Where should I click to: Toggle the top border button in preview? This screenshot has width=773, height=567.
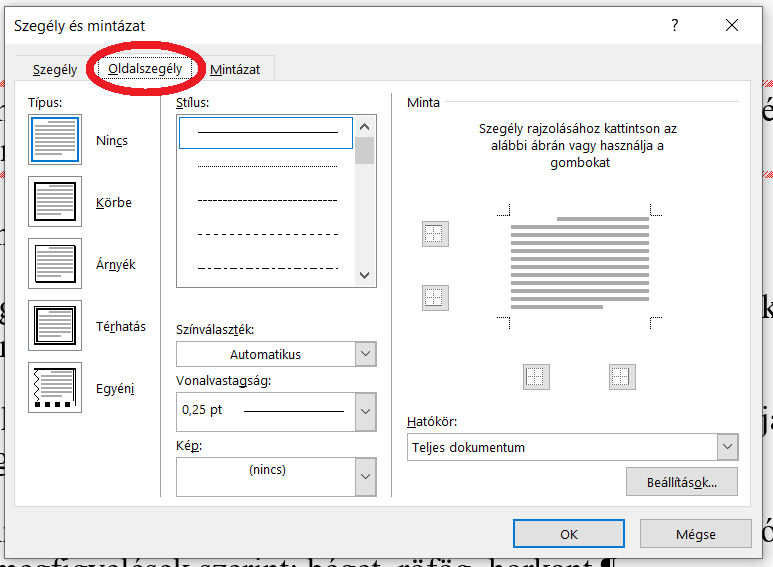coord(434,234)
